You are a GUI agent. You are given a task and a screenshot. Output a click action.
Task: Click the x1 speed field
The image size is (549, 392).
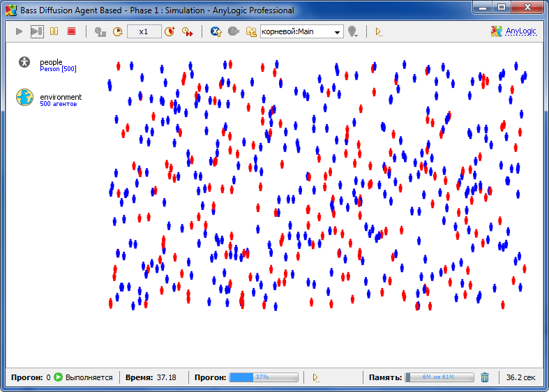pos(144,31)
